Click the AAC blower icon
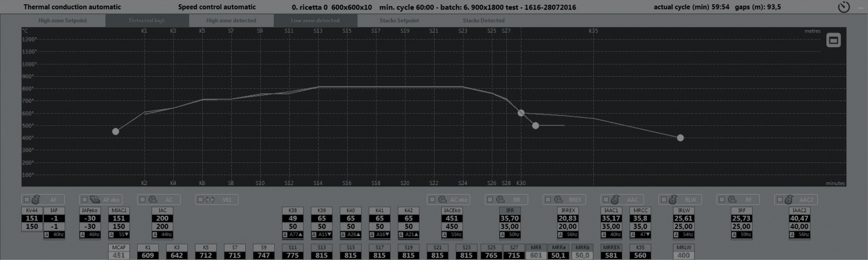 (615, 199)
